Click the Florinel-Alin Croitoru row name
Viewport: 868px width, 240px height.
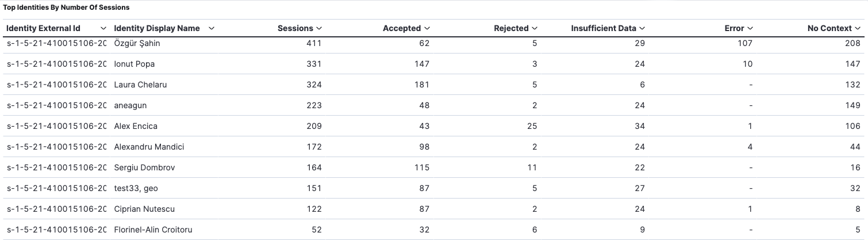click(x=153, y=230)
